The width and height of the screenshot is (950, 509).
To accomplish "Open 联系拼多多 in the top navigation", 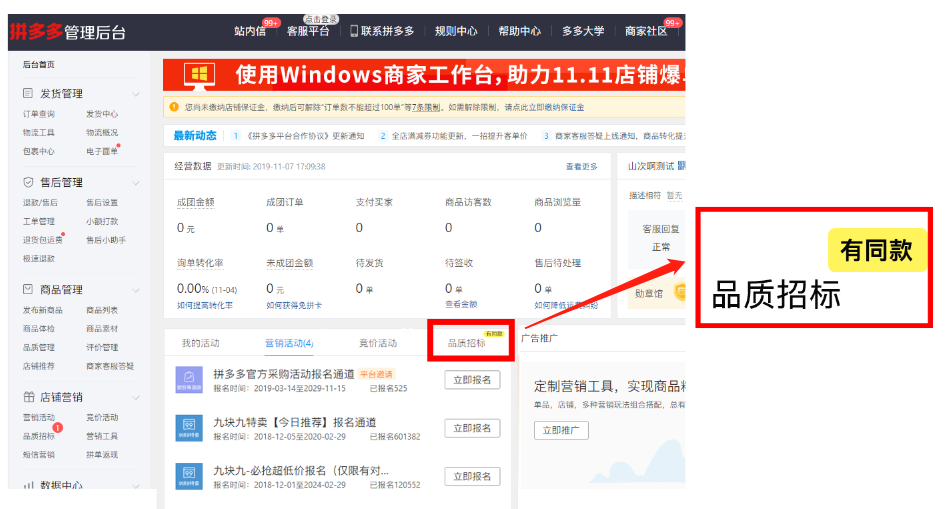I will click(x=388, y=31).
